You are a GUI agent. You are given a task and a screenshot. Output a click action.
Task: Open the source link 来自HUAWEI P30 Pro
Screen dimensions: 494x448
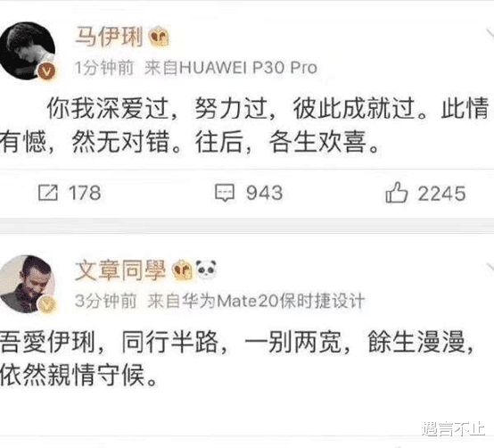click(x=231, y=68)
